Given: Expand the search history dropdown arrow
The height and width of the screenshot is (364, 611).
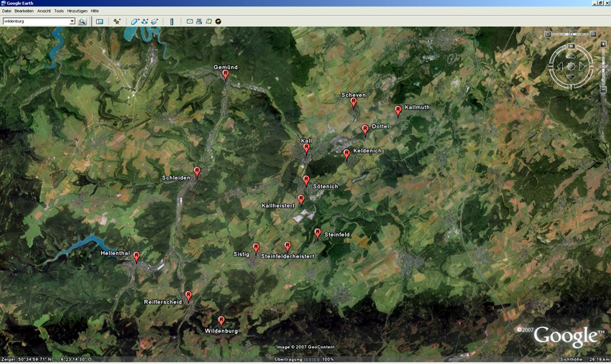Looking at the screenshot, I should (x=72, y=22).
